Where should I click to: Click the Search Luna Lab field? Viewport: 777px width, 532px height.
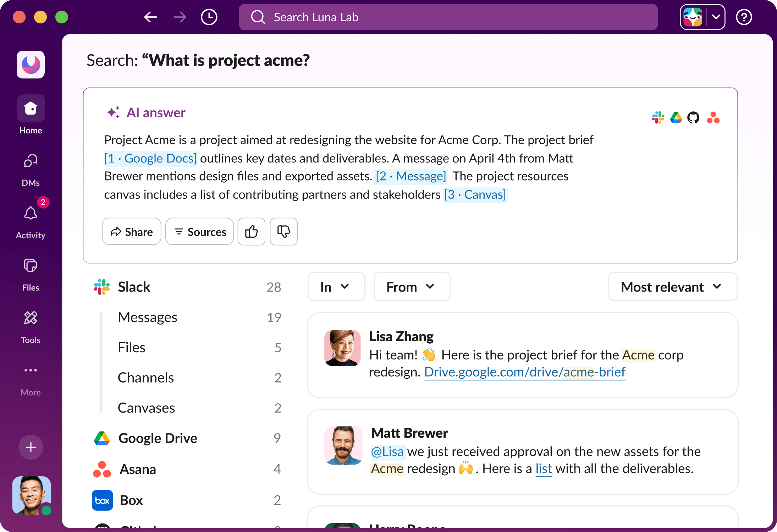click(x=448, y=17)
